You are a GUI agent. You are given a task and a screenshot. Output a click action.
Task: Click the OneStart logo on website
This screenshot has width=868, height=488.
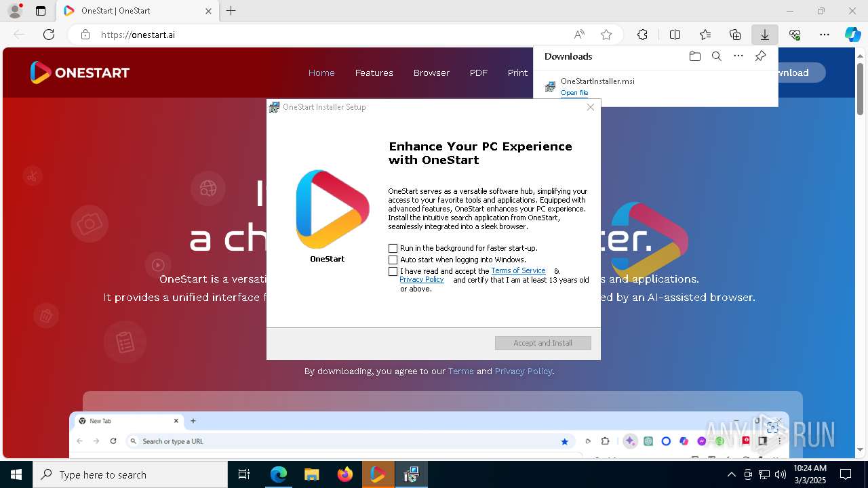pos(79,73)
